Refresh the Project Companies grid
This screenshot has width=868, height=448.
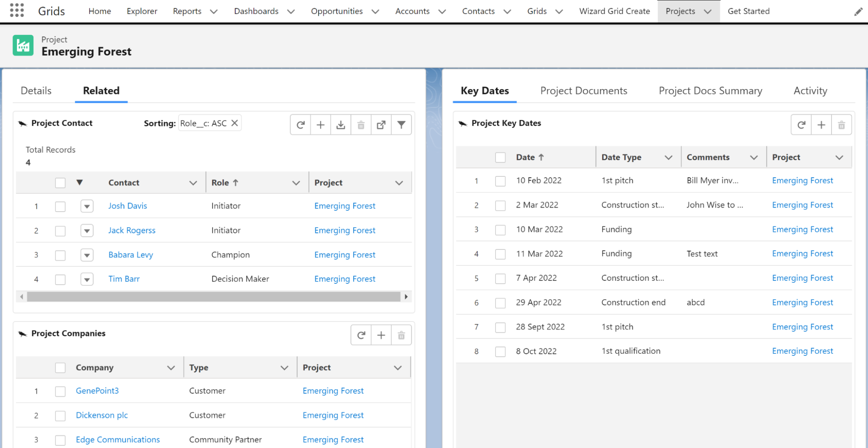click(361, 335)
